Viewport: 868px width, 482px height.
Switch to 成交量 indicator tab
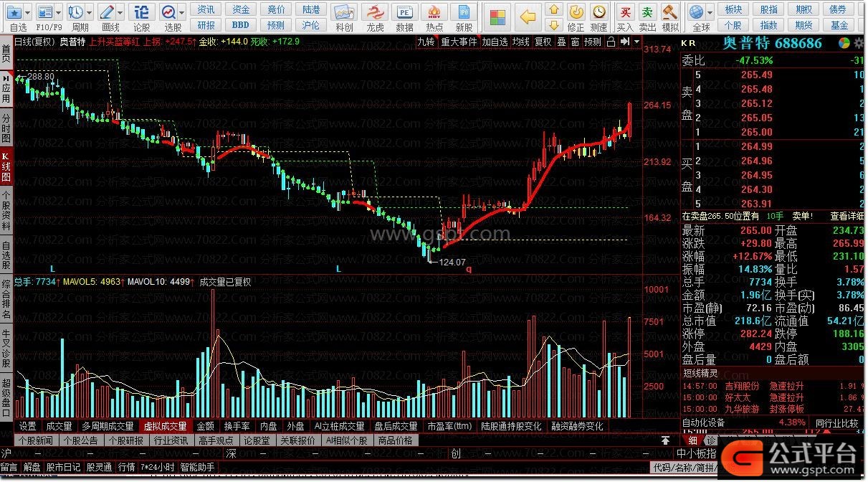click(x=59, y=426)
